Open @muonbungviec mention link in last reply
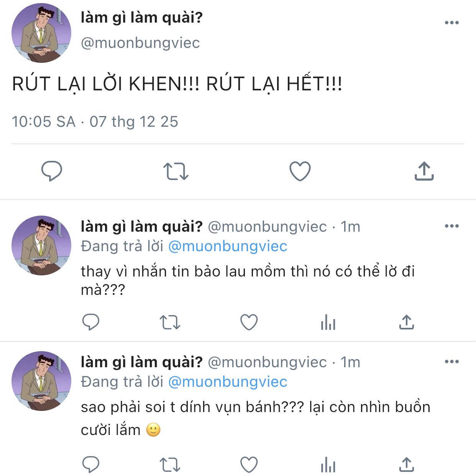Image resolution: width=476 pixels, height=476 pixels. tap(228, 382)
